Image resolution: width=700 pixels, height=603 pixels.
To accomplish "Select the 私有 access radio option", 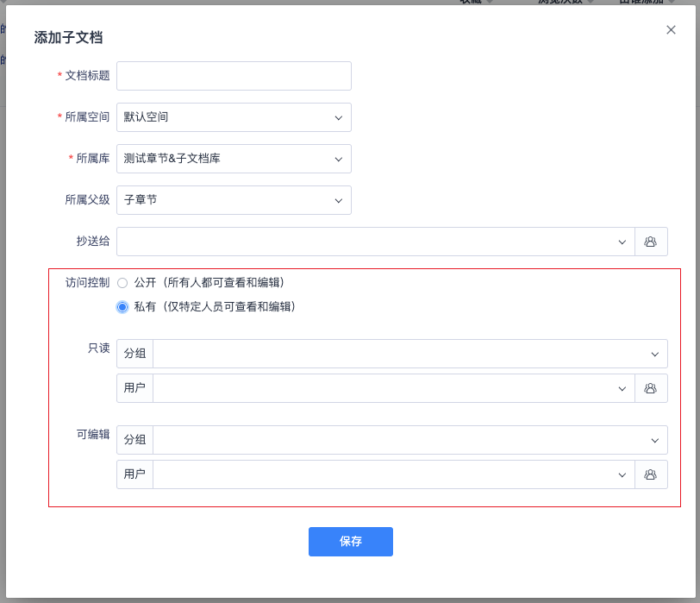I will pyautogui.click(x=122, y=306).
